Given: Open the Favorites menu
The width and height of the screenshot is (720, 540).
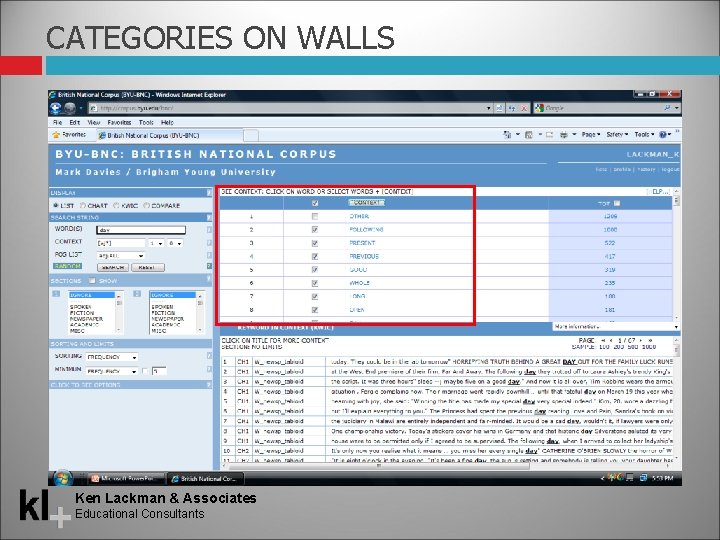Looking at the screenshot, I should (x=119, y=123).
